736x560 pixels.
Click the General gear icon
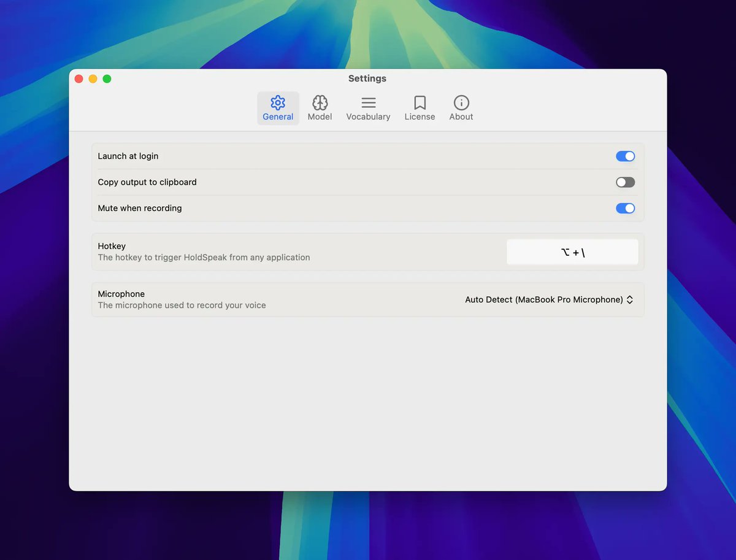pyautogui.click(x=278, y=102)
